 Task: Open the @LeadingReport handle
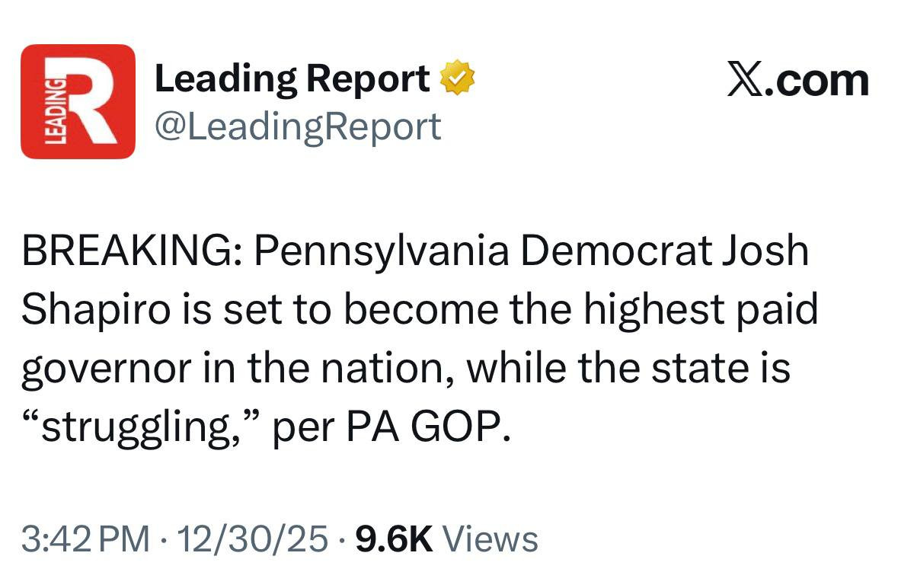tap(298, 126)
